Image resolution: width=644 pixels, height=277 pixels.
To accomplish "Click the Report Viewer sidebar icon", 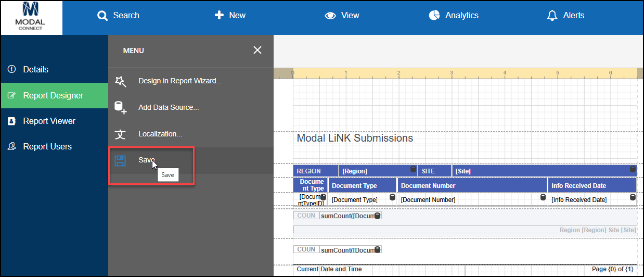I will coord(12,121).
